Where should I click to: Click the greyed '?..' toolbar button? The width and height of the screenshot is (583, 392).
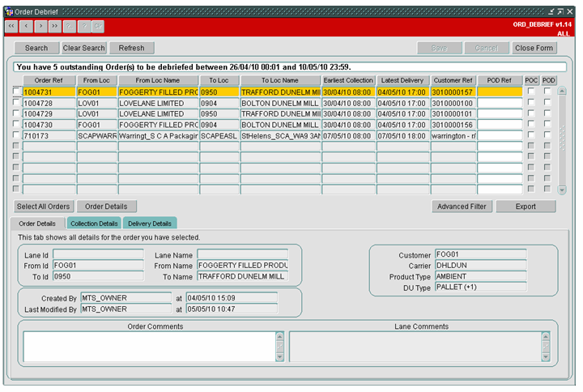click(x=70, y=27)
